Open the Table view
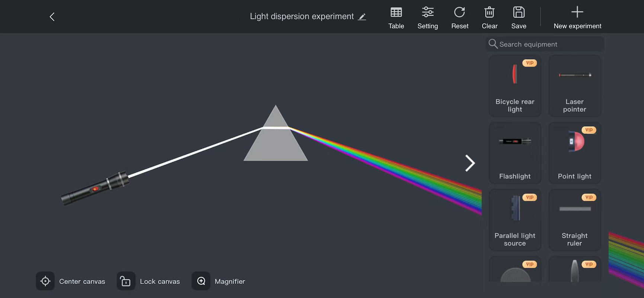 tap(396, 18)
